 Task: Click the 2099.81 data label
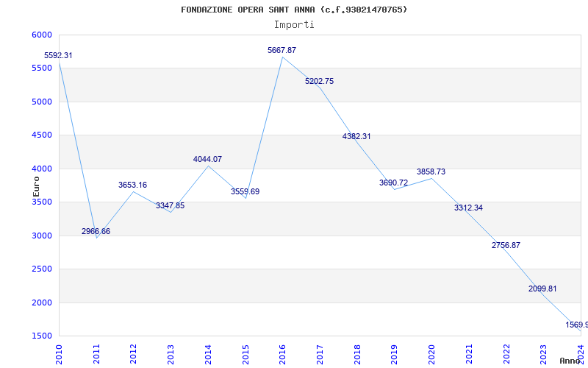(x=543, y=289)
